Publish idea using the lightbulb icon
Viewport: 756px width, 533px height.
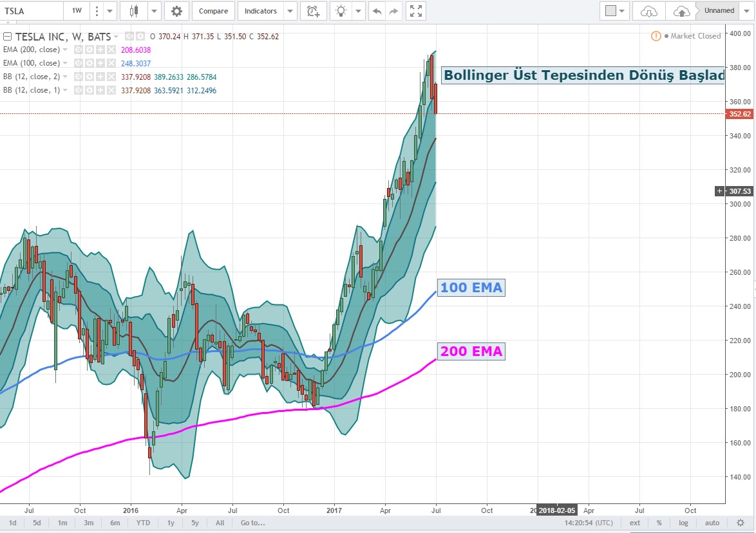(341, 11)
